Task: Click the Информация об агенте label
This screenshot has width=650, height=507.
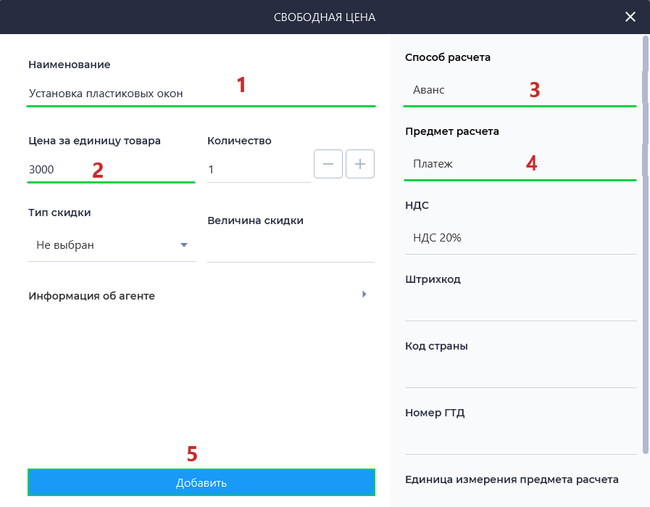Action: pyautogui.click(x=92, y=296)
